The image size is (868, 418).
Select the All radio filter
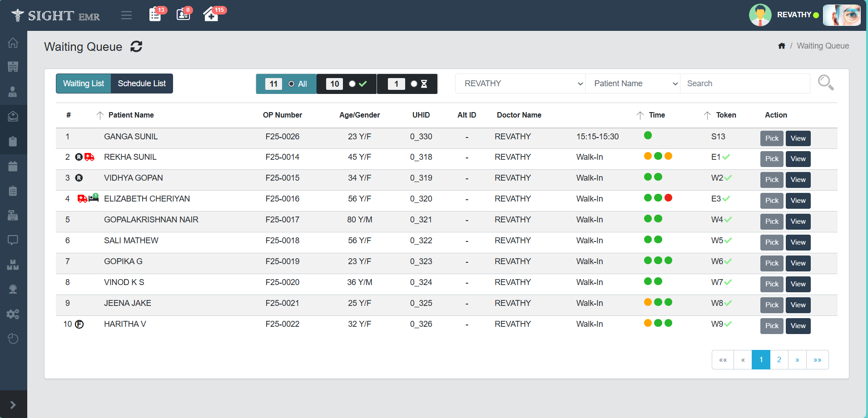click(292, 84)
